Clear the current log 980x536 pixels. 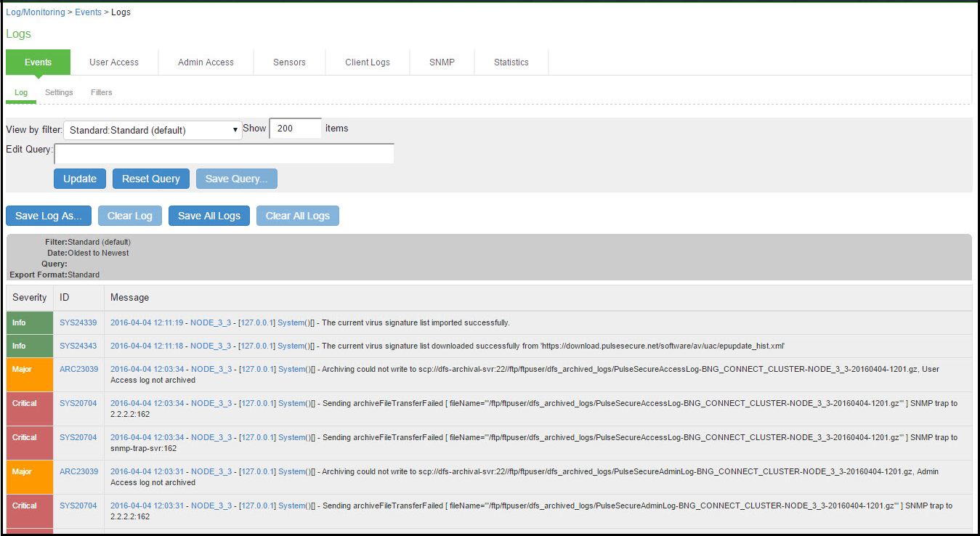129,215
